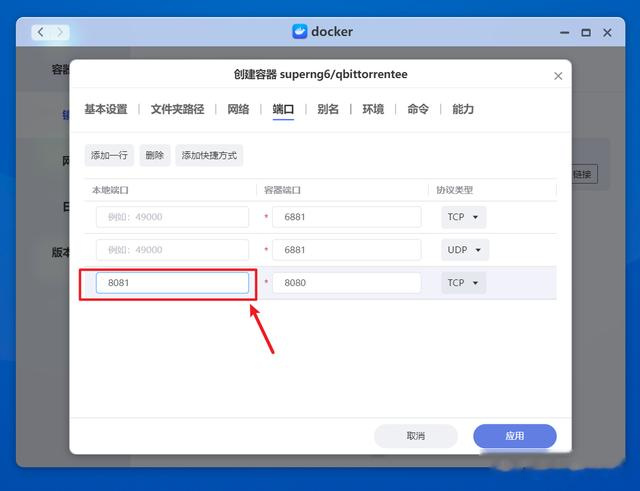Click the container port field containing 8080
640x491 pixels.
(347, 283)
